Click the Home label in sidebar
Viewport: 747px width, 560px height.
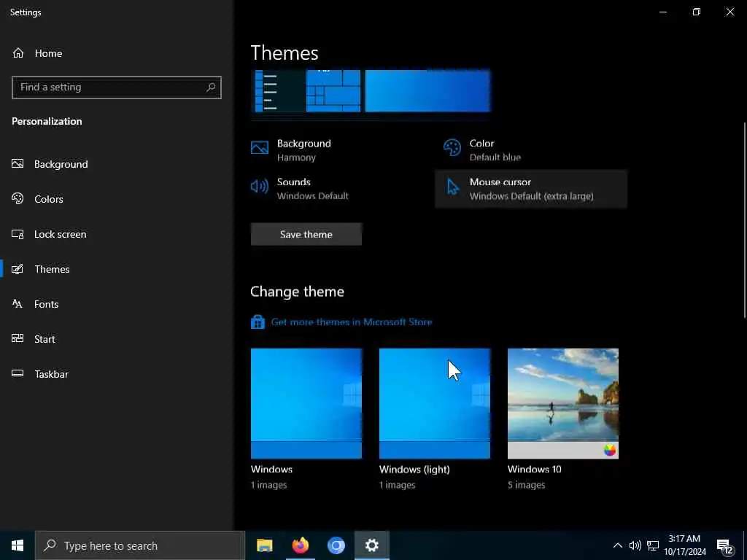coord(49,53)
